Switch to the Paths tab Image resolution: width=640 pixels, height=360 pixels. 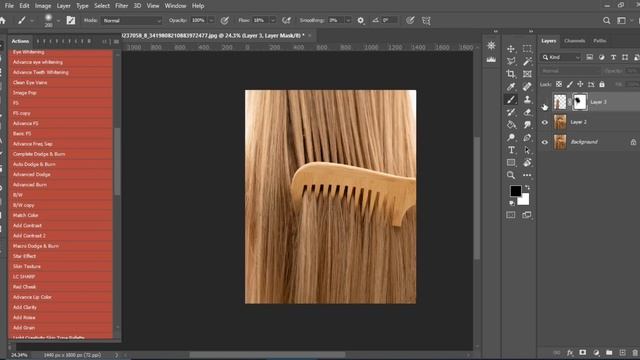coord(600,41)
